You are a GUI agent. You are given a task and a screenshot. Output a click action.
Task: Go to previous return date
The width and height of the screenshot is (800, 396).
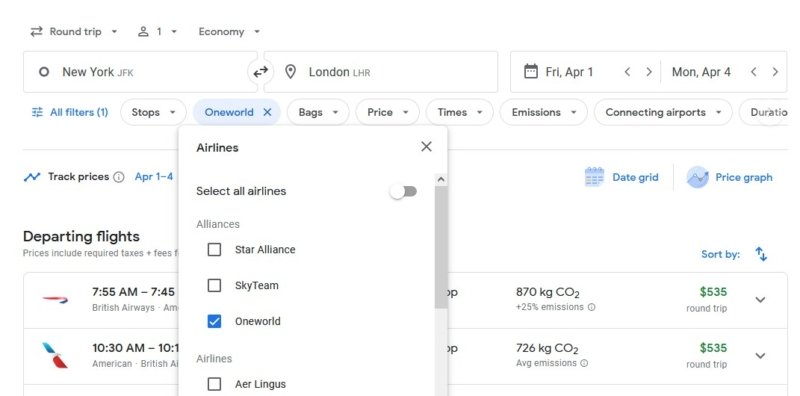[x=754, y=72]
